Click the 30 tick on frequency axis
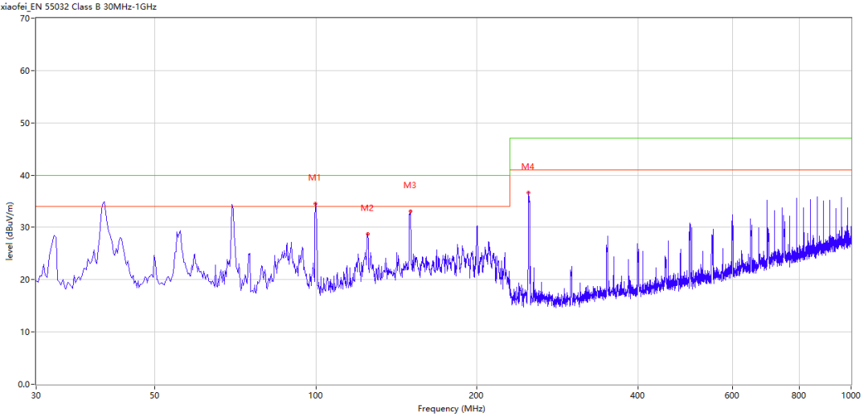The height and width of the screenshot is (417, 868). click(36, 396)
